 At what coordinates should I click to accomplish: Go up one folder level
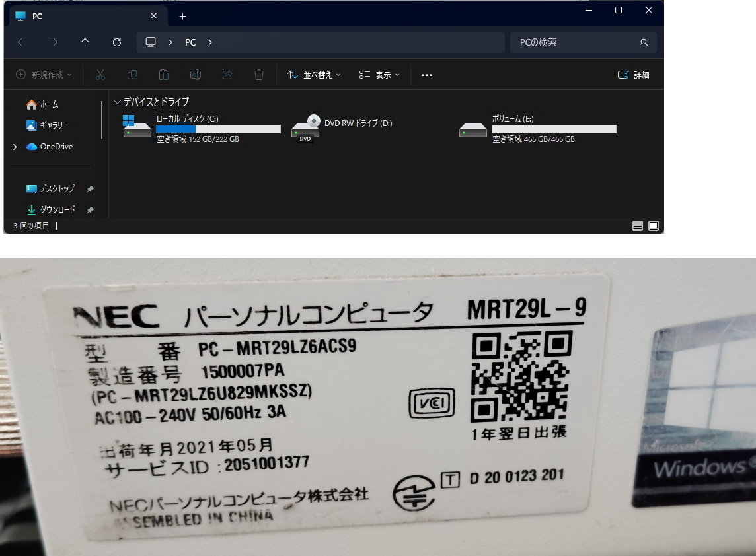click(85, 42)
